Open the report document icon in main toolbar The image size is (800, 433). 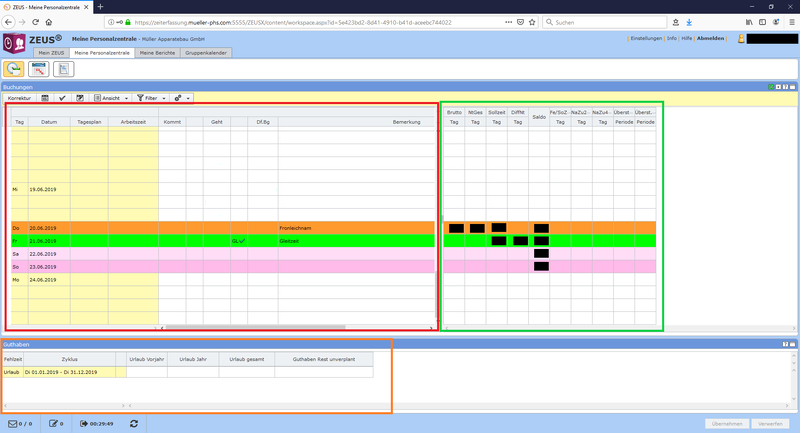[x=63, y=69]
